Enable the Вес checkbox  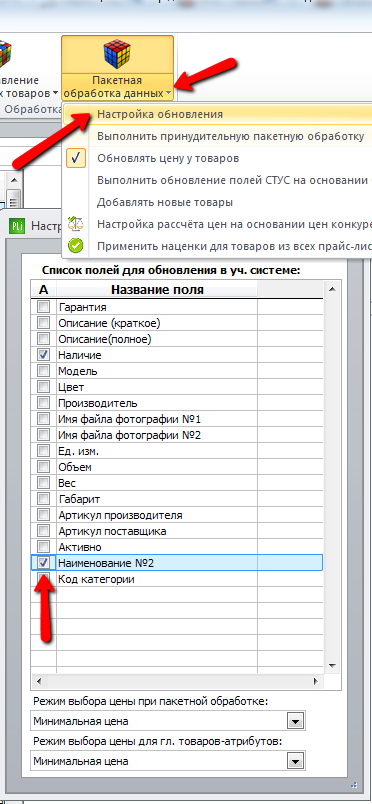tap(44, 483)
